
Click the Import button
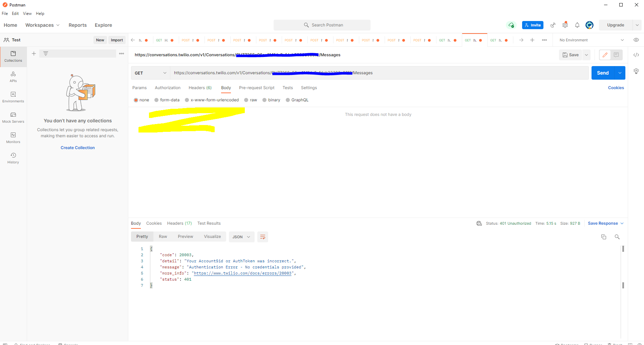point(117,40)
